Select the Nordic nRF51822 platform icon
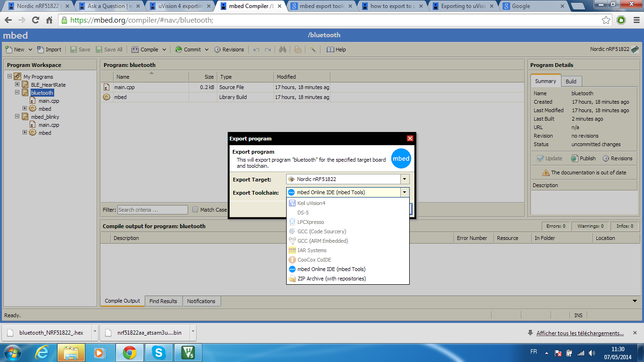Image resolution: width=644 pixels, height=362 pixels. pos(635,49)
